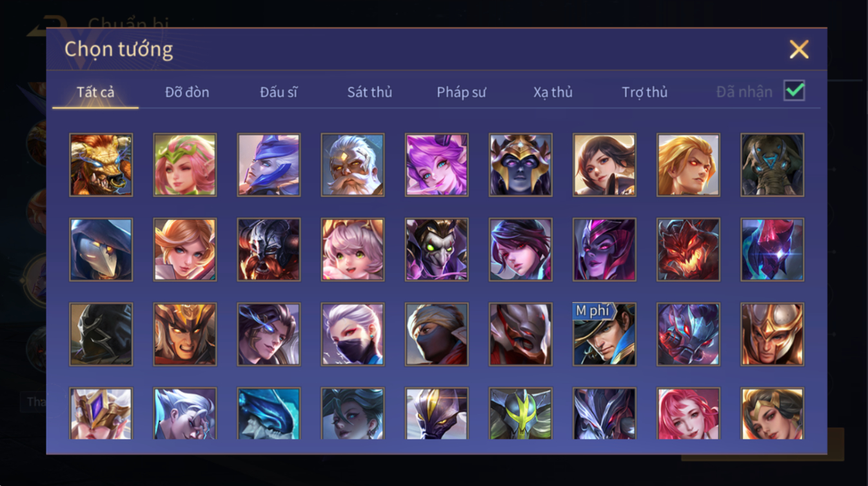Switch to the 'Đỡ đòn' tab
The width and height of the screenshot is (868, 486).
click(x=187, y=92)
